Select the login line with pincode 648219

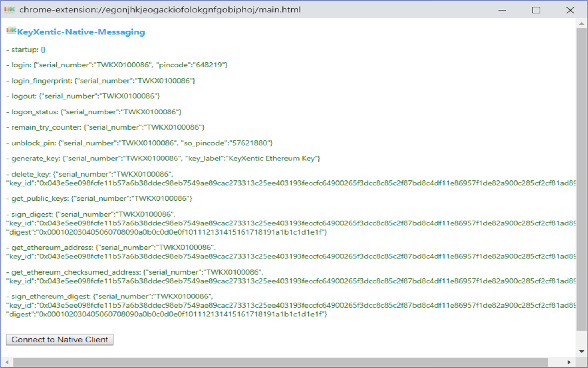[x=117, y=65]
